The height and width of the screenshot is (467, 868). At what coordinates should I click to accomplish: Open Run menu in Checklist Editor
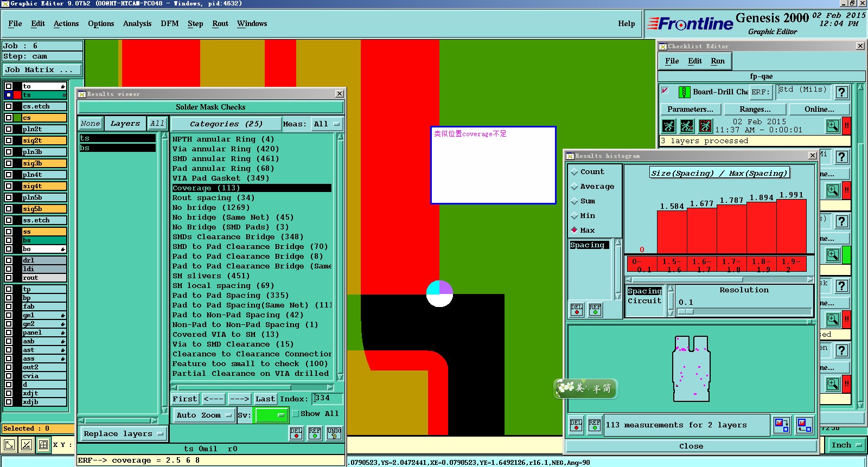point(718,61)
